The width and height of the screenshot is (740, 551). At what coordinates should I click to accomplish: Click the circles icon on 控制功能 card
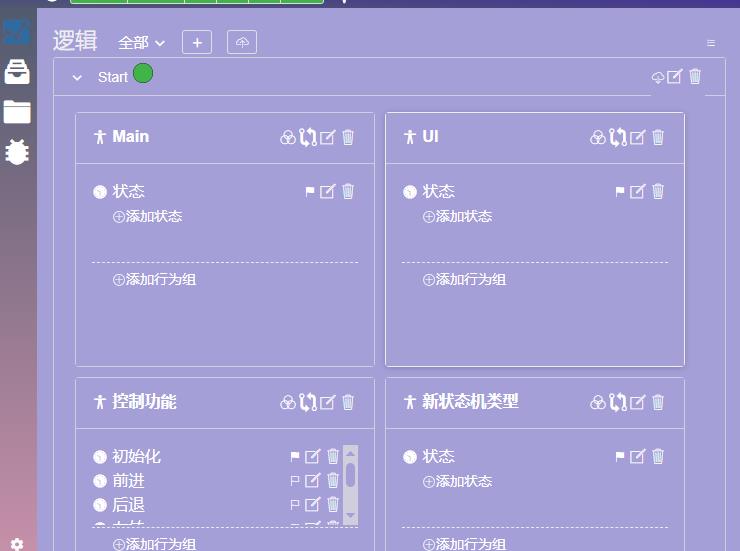pyautogui.click(x=287, y=402)
